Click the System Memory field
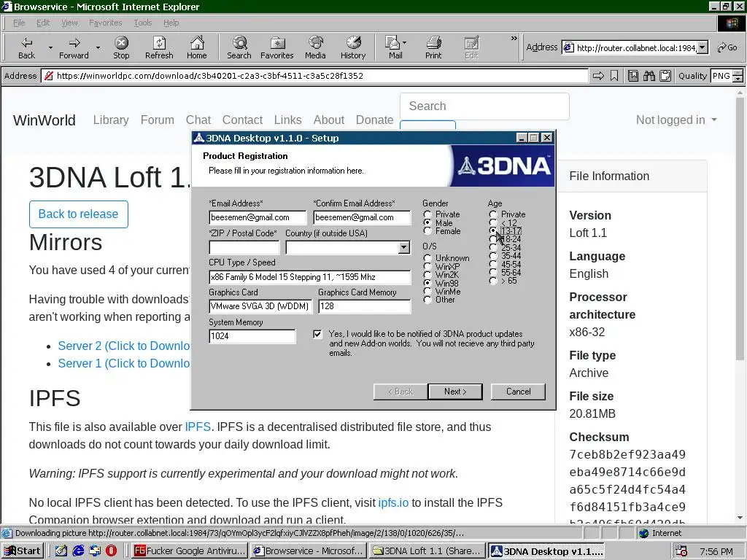The width and height of the screenshot is (747, 560). [x=252, y=336]
